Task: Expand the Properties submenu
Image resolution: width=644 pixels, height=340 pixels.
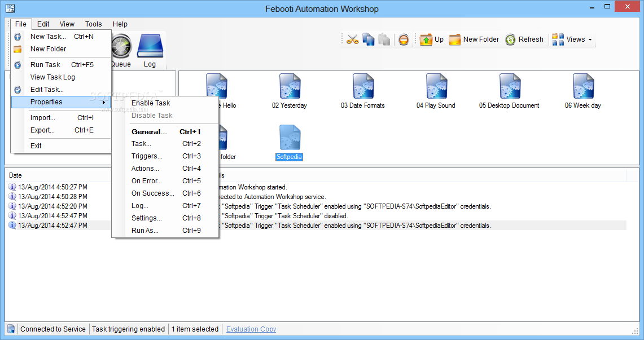Action: [x=61, y=101]
